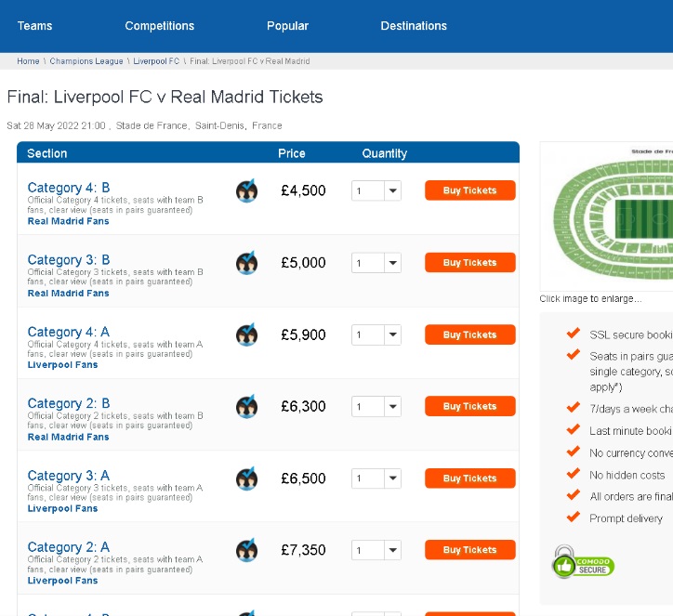This screenshot has height=616, width=673.
Task: Click the 'Stade de France' venue text
Action: 152,125
